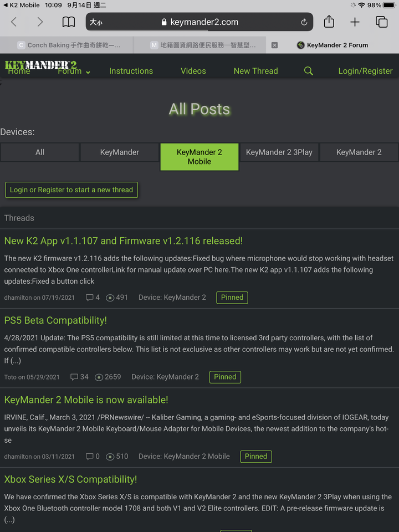This screenshot has height=532, width=399.
Task: Click Login or Register to start thread
Action: tap(71, 190)
